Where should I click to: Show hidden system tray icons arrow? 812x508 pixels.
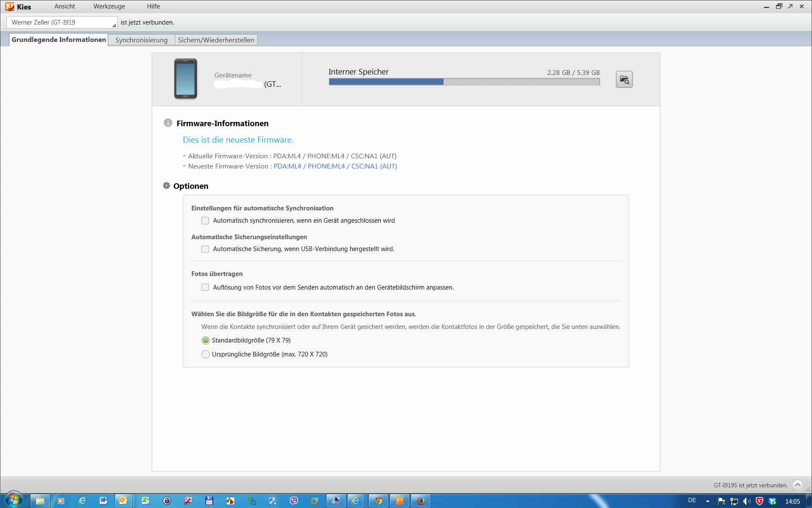pyautogui.click(x=708, y=501)
